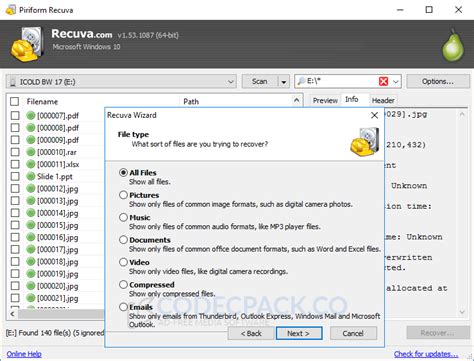Switch to the Preview tab
Image resolution: width=474 pixels, height=361 pixels.
click(325, 100)
